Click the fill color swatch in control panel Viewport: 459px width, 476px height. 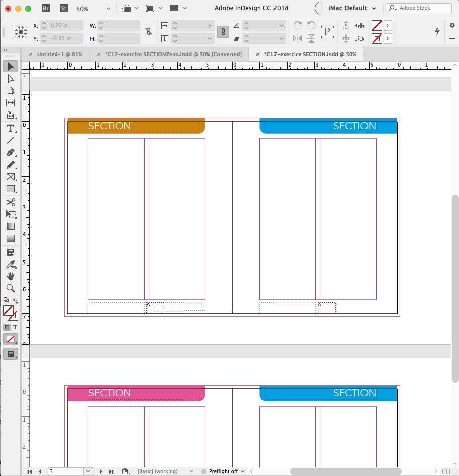pyautogui.click(x=377, y=26)
